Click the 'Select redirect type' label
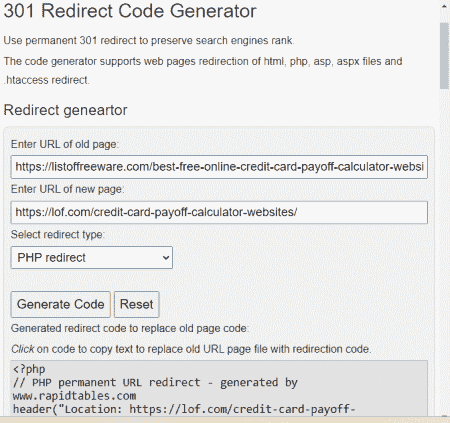The height and width of the screenshot is (423, 450). [x=58, y=235]
